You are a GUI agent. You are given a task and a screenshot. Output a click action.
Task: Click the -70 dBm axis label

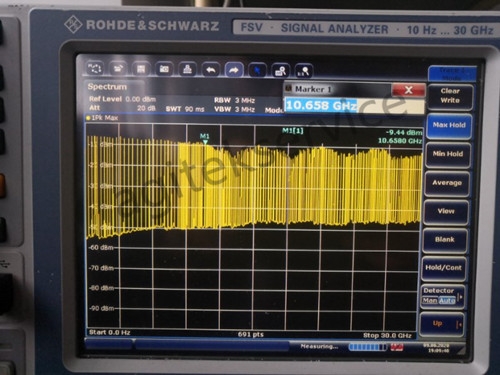pos(101,268)
